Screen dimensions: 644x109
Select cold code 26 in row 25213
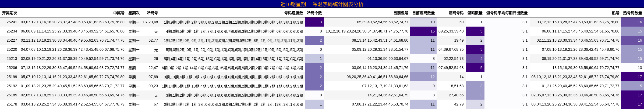point(156,59)
